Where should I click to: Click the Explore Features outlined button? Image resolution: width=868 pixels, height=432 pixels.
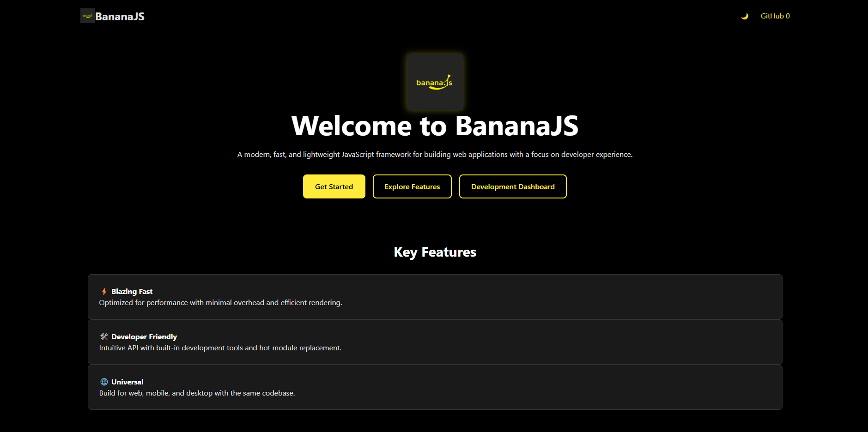pyautogui.click(x=412, y=186)
